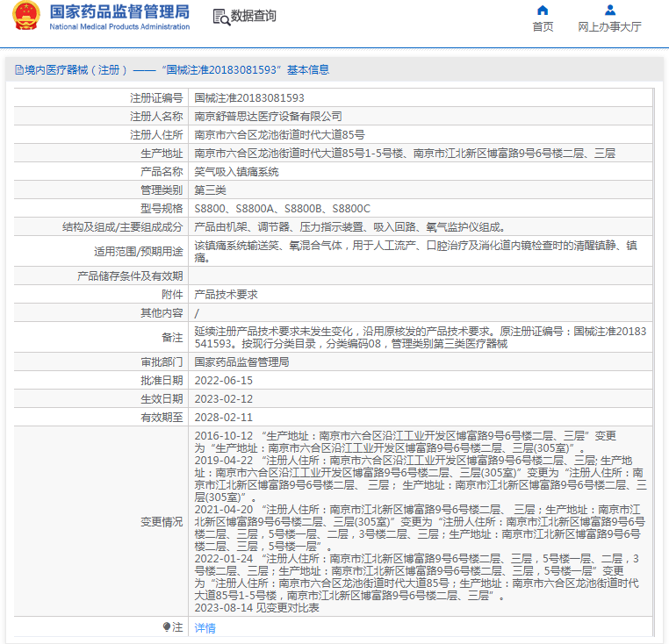The height and width of the screenshot is (644, 669).
Task: Click the 产品名称 row label
Action: point(162,172)
